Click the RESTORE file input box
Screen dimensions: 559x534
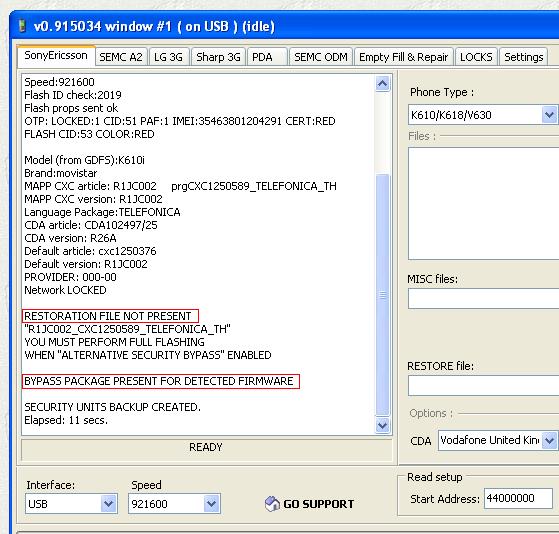point(483,386)
